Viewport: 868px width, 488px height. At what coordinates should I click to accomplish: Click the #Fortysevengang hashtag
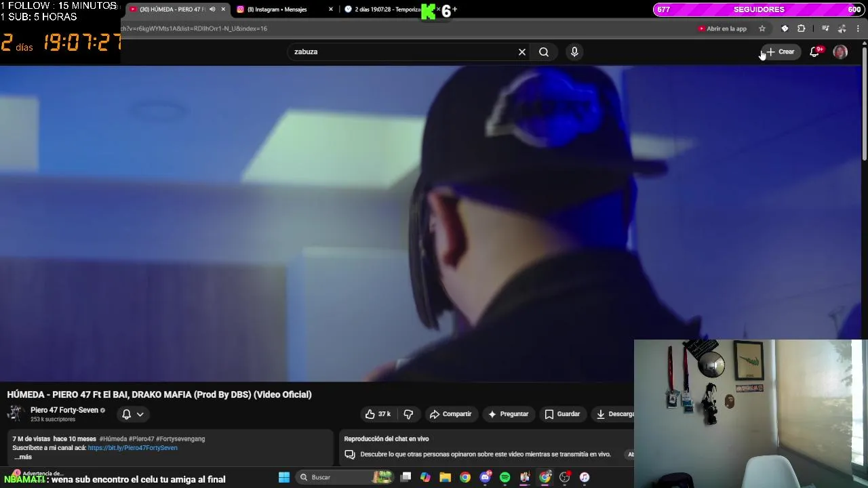click(180, 439)
